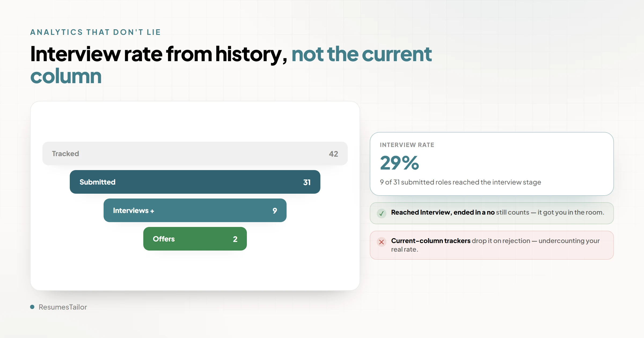The width and height of the screenshot is (644, 338).
Task: Select the green Offers bar
Action: [195, 239]
